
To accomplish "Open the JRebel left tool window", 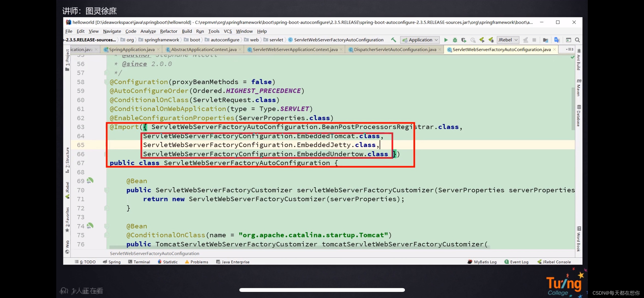I will pos(67,190).
